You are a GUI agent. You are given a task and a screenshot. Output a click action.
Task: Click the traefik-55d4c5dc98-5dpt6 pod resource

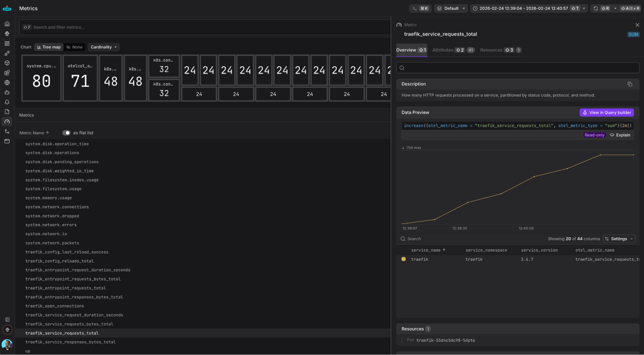(x=445, y=341)
